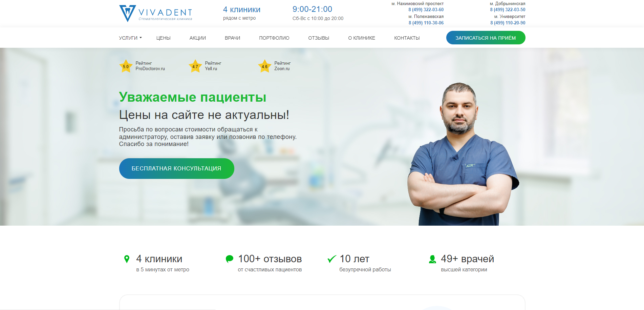Select Портфолио in the navigation
The height and width of the screenshot is (310, 644).
click(274, 38)
